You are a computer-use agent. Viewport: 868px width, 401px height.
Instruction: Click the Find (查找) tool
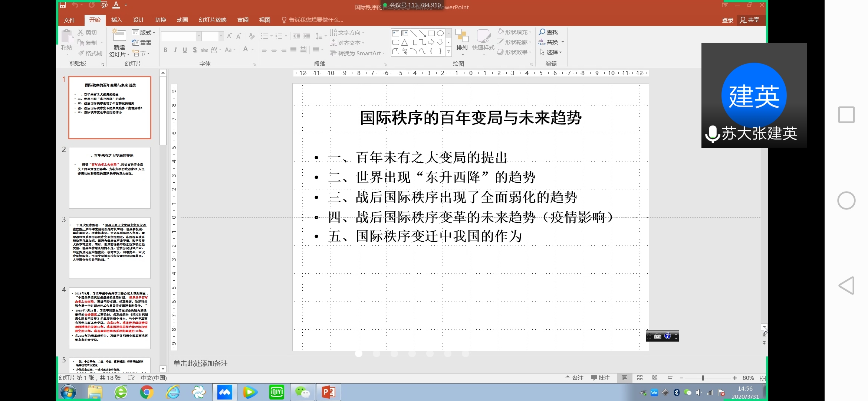(x=549, y=32)
